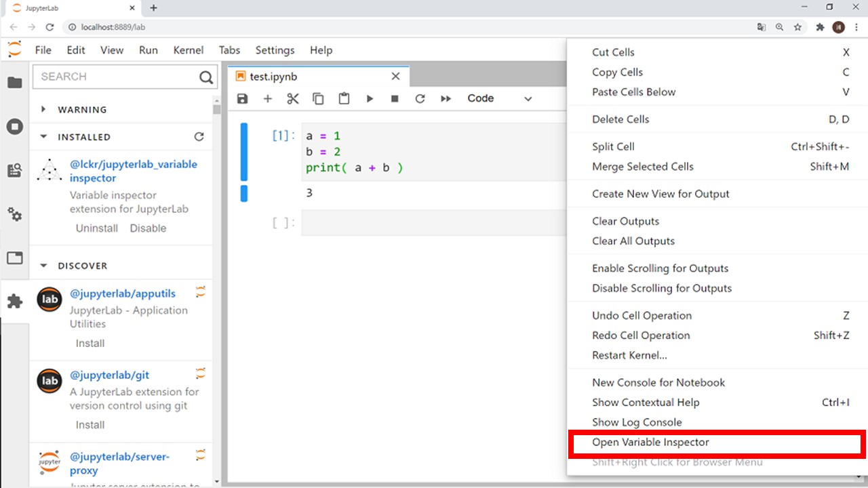Image resolution: width=868 pixels, height=488 pixels.
Task: Open the File menu
Action: 43,50
